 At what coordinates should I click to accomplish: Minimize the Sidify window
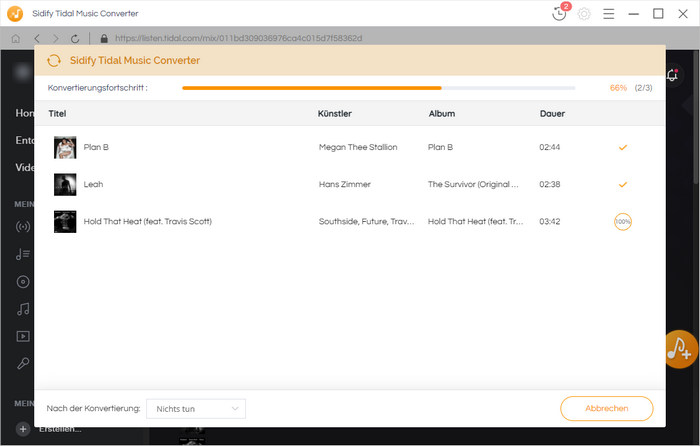pos(633,14)
